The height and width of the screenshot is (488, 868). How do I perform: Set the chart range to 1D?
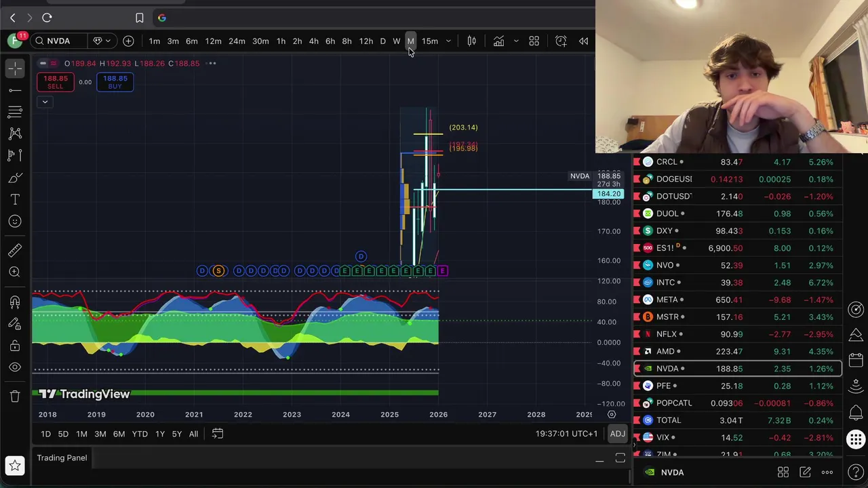point(45,434)
